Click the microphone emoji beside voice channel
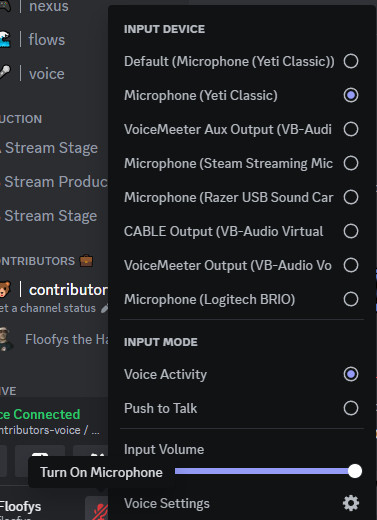The width and height of the screenshot is (377, 520). point(5,73)
